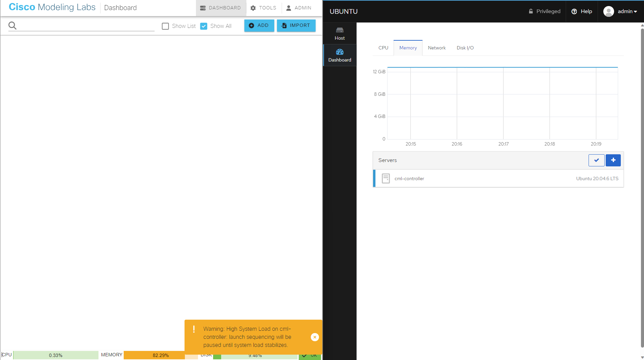
Task: Click the Privileged lock icon
Action: (x=530, y=11)
